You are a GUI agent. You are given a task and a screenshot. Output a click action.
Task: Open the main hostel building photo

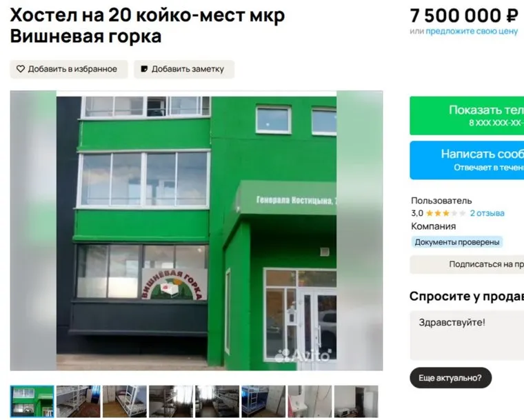tap(196, 230)
